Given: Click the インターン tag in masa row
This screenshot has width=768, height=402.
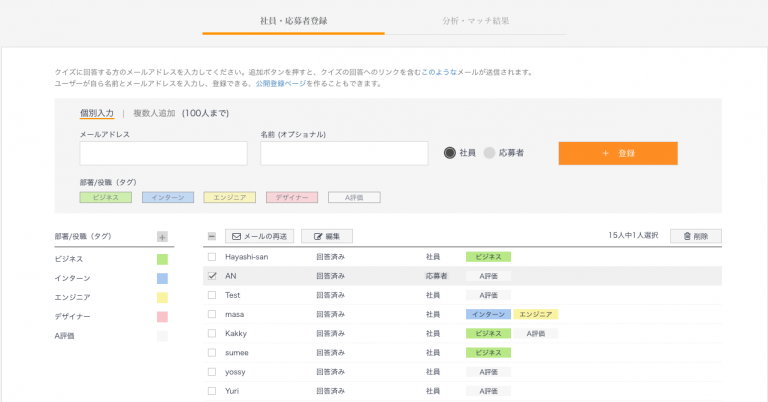Looking at the screenshot, I should 488,314.
